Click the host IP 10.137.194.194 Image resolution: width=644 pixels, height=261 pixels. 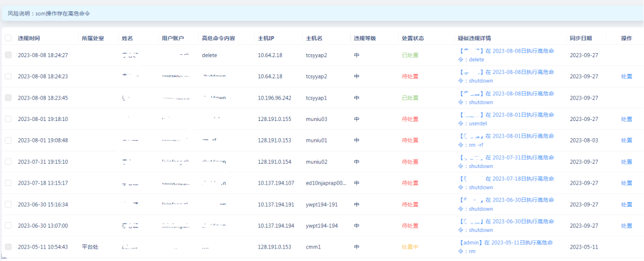(276, 226)
